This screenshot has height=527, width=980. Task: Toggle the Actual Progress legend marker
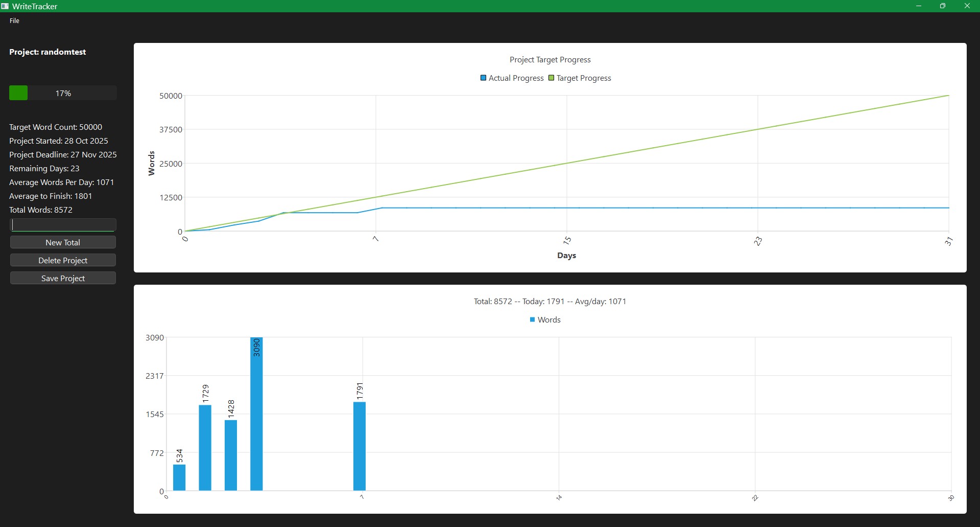pyautogui.click(x=483, y=78)
